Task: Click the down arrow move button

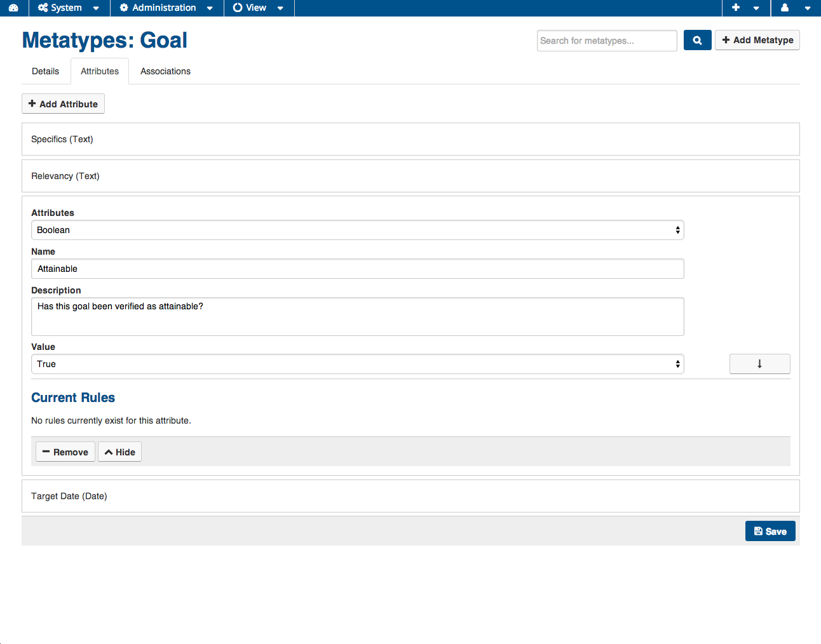Action: tap(759, 364)
